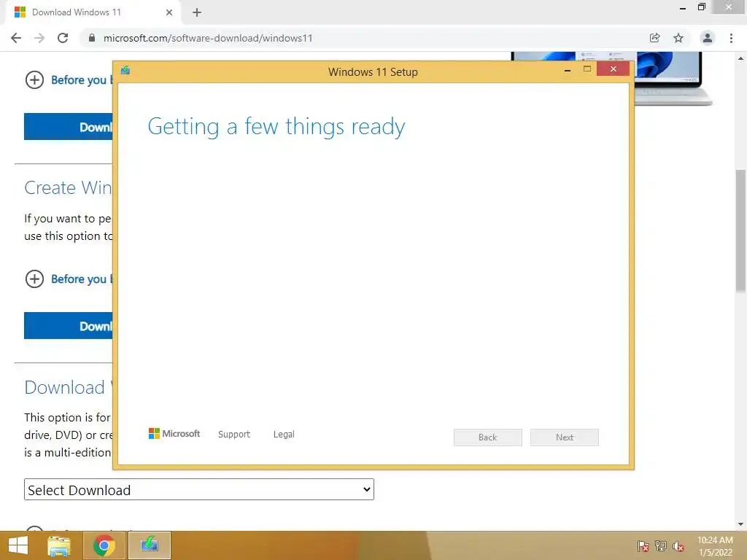The height and width of the screenshot is (560, 747).
Task: Open the Windows Start button
Action: pos(18,545)
